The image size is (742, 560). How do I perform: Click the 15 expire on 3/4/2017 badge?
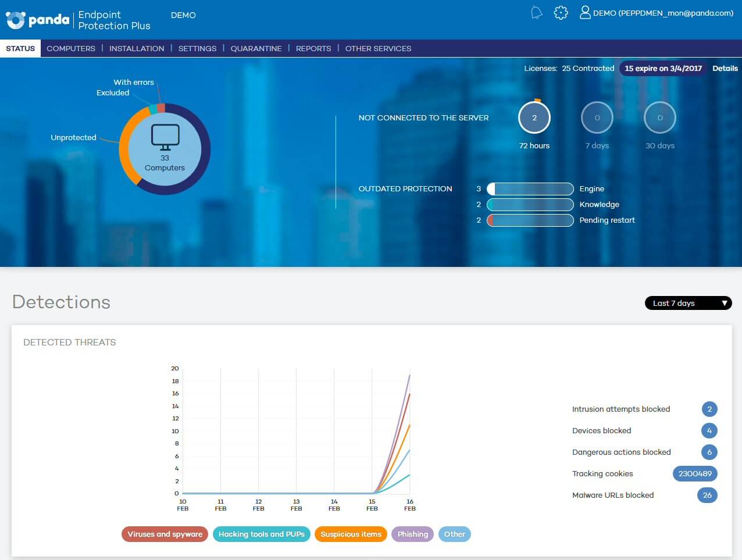[x=663, y=68]
